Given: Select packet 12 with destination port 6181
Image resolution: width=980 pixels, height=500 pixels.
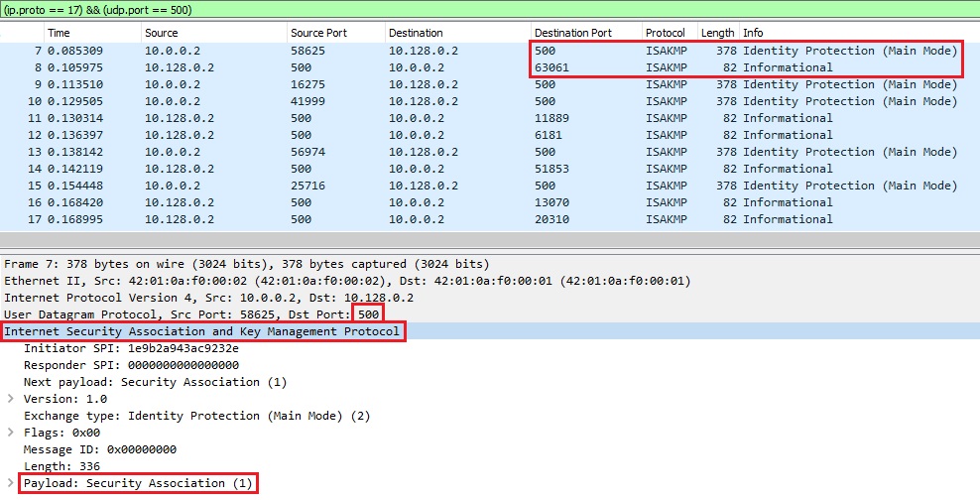Looking at the screenshot, I should (490, 135).
